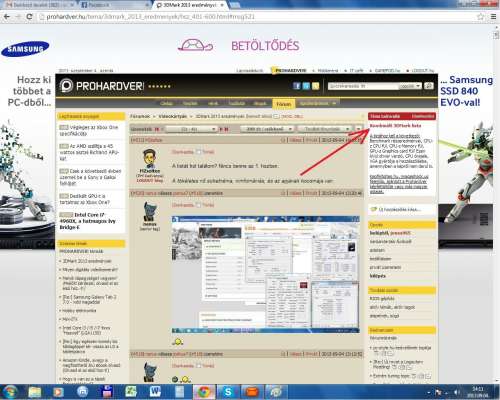The width and height of the screenshot is (500, 400).
Task: Reload the page with refresh icon
Action: click(x=29, y=16)
